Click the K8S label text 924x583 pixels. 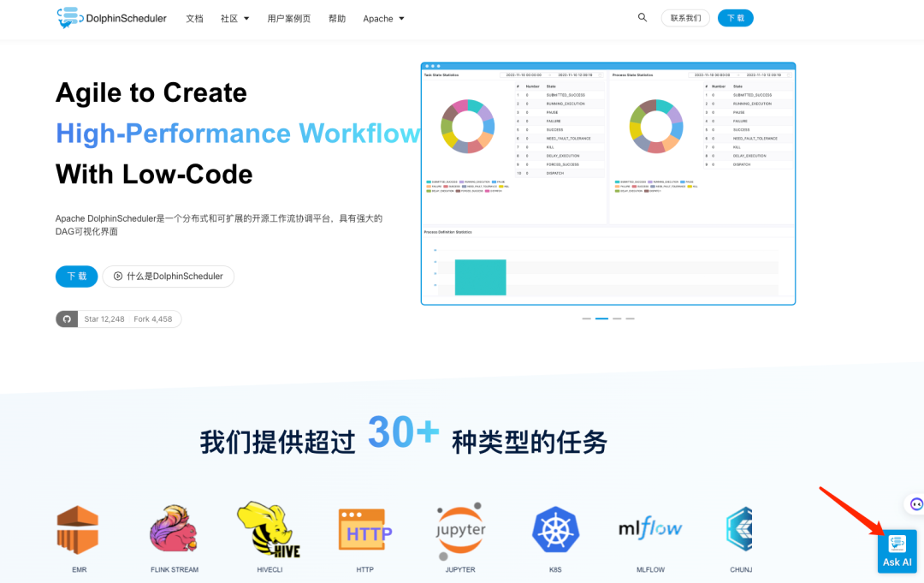point(555,569)
